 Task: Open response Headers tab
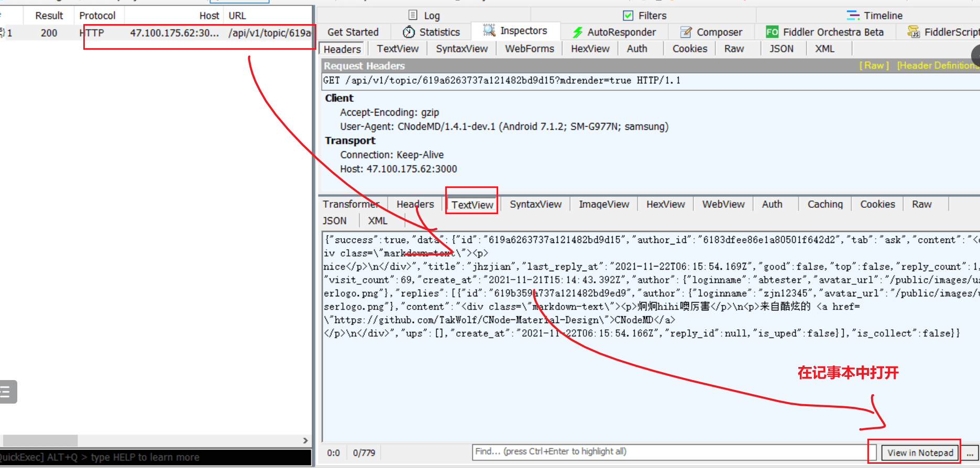tap(415, 204)
